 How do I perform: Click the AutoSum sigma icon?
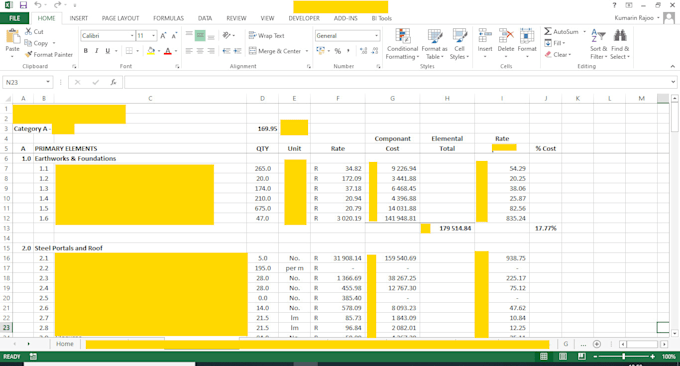[x=548, y=31]
